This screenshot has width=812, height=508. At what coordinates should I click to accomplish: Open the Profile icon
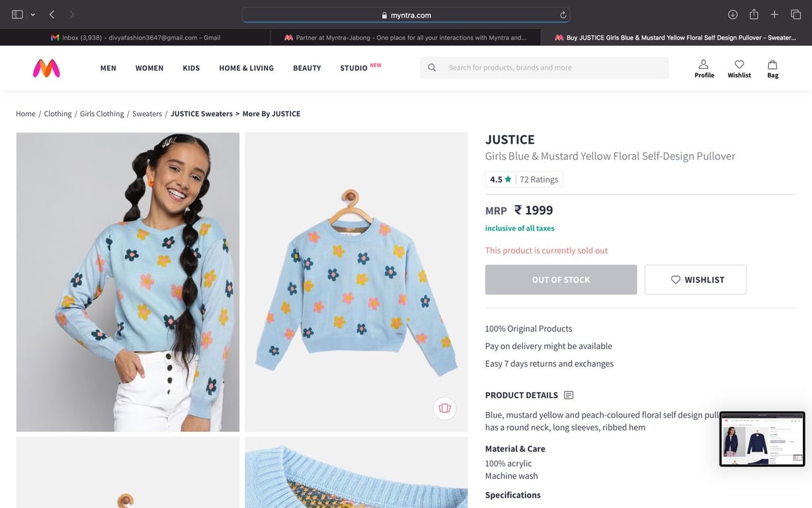coord(704,68)
